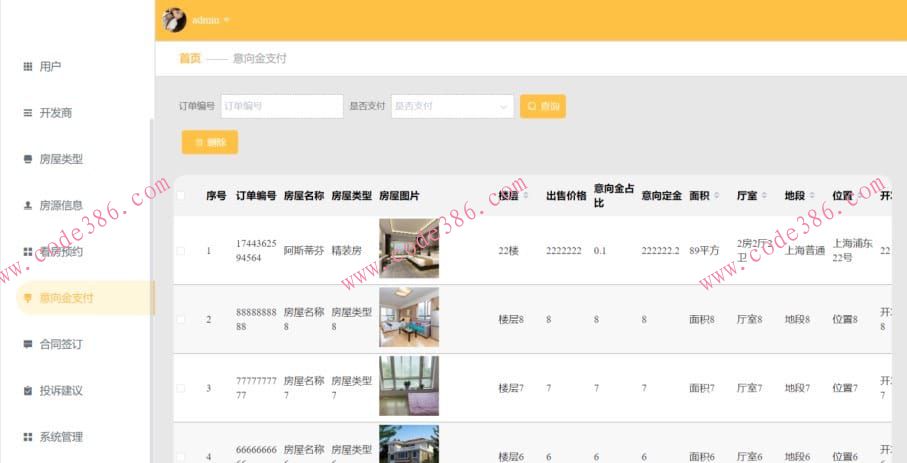Click the 投诉建议 sidebar icon

pos(28,391)
